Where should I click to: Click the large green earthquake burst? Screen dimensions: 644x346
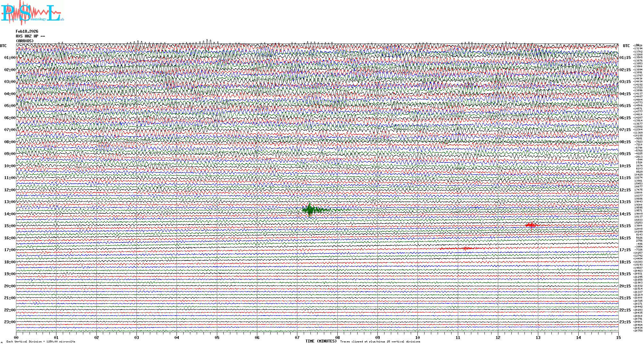[310, 210]
